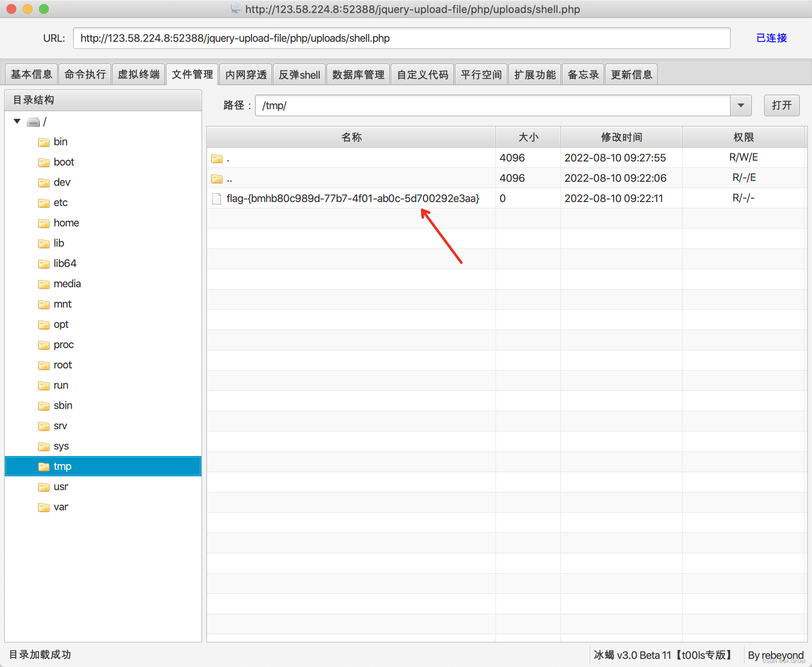The image size is (812, 667).
Task: Click the root folder icon in tree
Action: coord(43,365)
